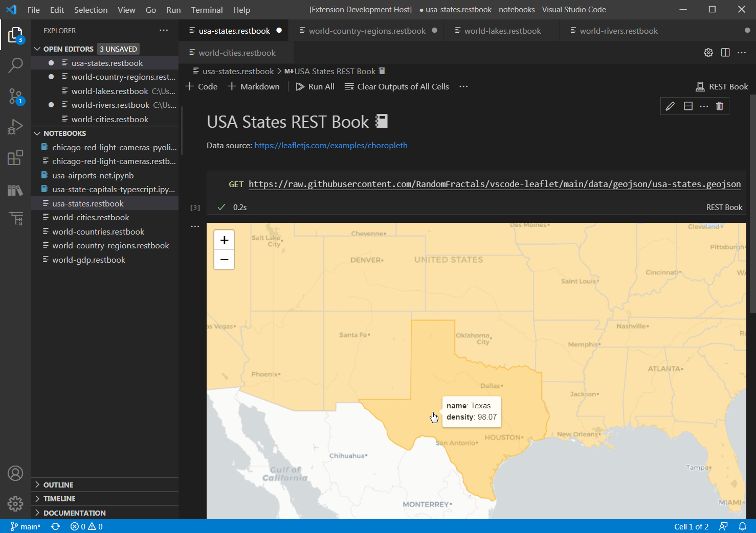Open the Source Control view
Screen dimensions: 756x533
15,96
